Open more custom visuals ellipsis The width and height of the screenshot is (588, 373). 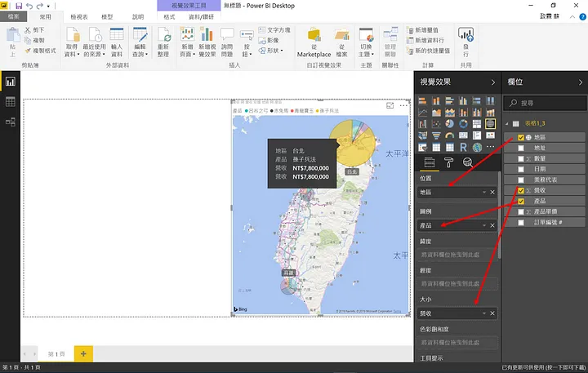coord(490,148)
